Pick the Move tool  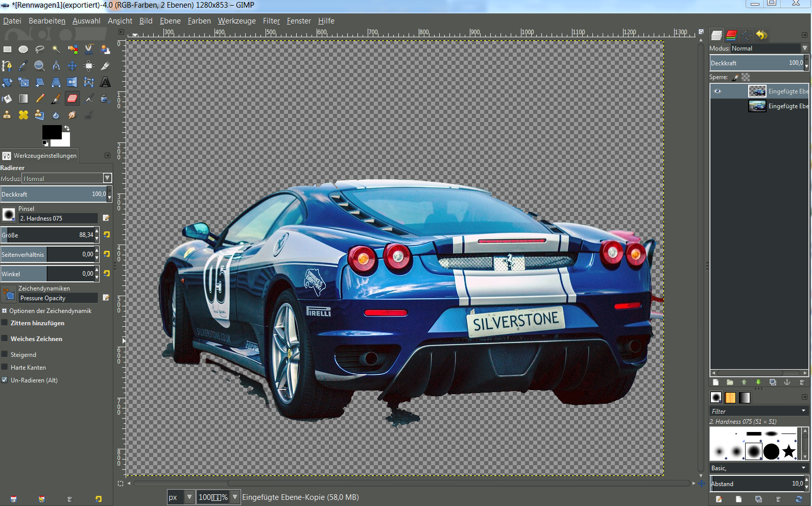tap(73, 66)
